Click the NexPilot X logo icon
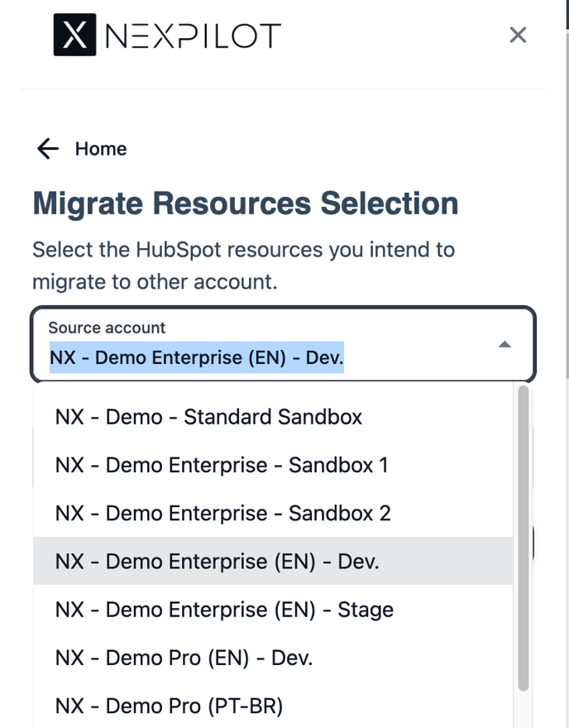Image resolution: width=569 pixels, height=728 pixels. pos(74,35)
